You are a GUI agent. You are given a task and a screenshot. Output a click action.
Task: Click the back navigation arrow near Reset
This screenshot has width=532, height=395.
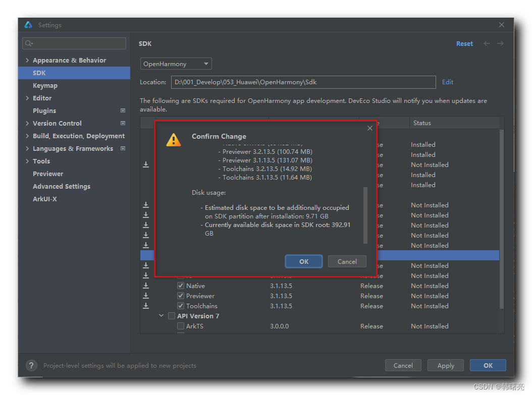click(x=487, y=44)
